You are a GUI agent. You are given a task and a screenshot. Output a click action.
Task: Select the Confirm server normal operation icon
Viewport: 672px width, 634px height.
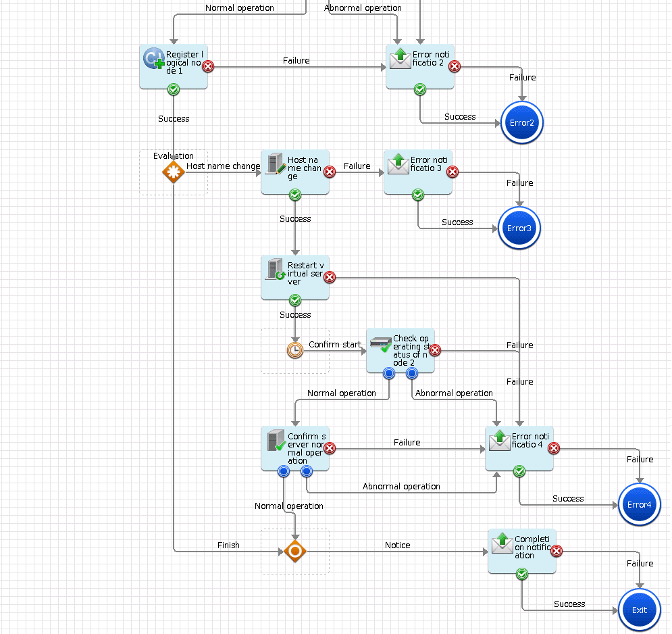click(276, 440)
